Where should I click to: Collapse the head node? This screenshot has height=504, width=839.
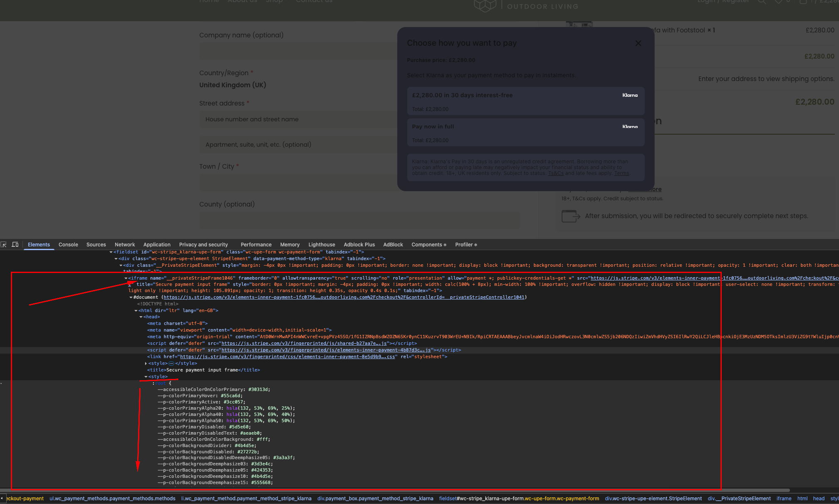tap(141, 317)
